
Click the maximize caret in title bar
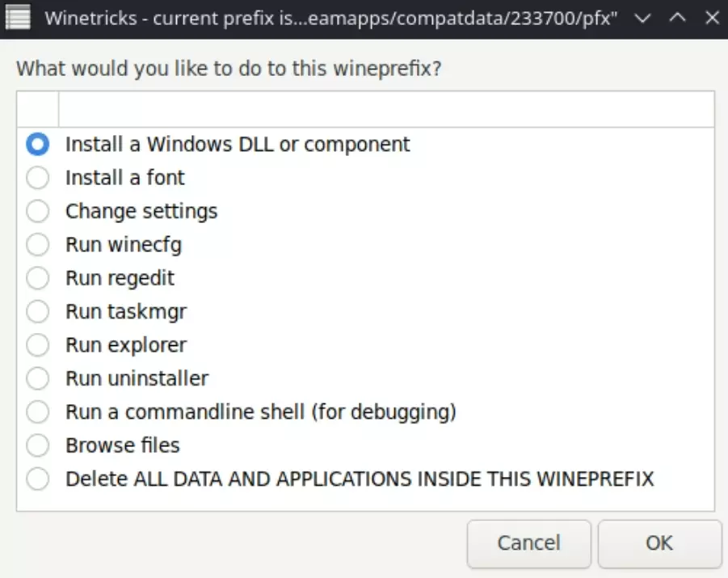click(677, 18)
